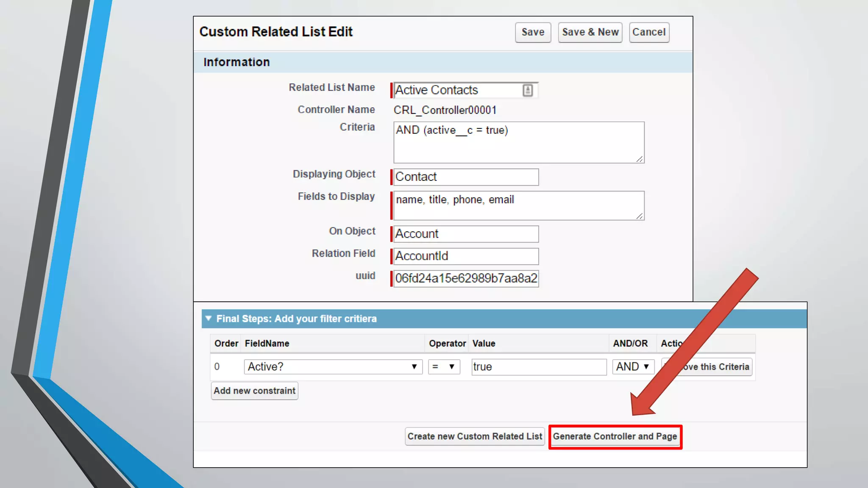The height and width of the screenshot is (488, 868).
Task: Click the uuid input field
Action: (x=466, y=279)
